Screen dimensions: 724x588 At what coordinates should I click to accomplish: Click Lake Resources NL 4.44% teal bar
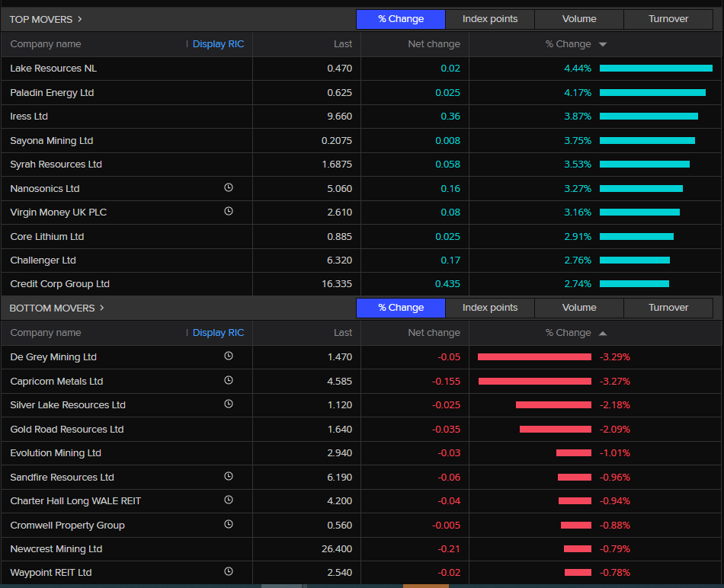656,69
